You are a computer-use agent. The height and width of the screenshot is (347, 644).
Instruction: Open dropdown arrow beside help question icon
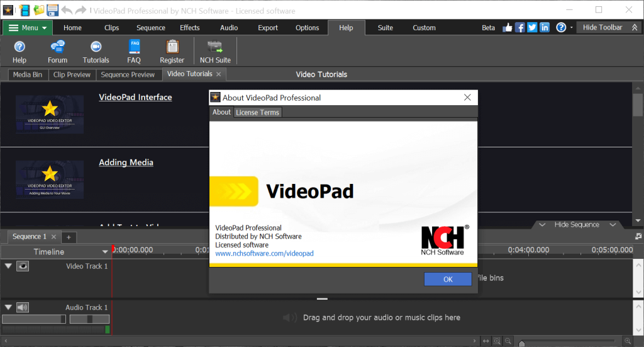point(571,28)
